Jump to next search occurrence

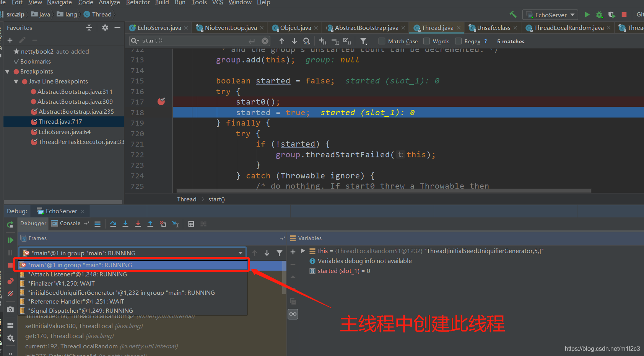click(x=294, y=41)
